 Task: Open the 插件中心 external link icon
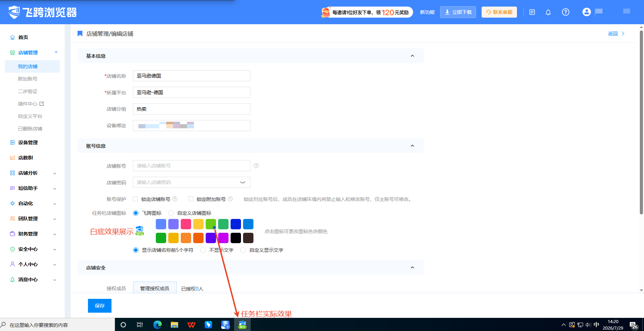pos(42,104)
